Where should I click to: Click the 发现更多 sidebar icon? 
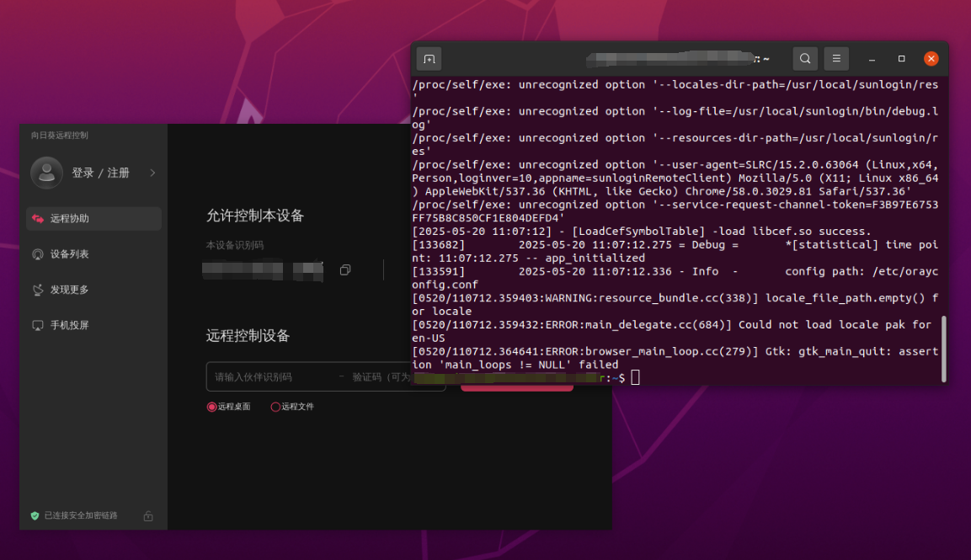coord(37,290)
